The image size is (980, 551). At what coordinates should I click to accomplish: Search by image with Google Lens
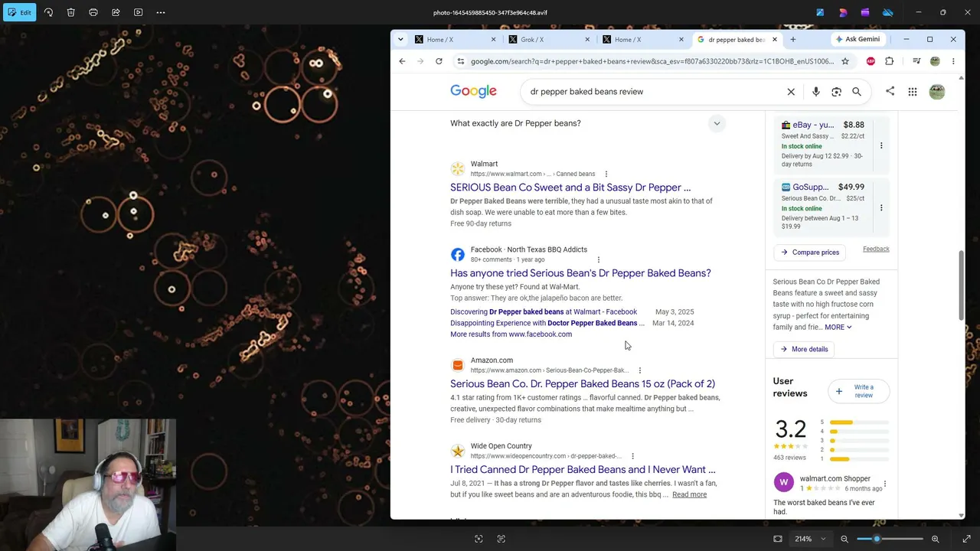tap(836, 92)
